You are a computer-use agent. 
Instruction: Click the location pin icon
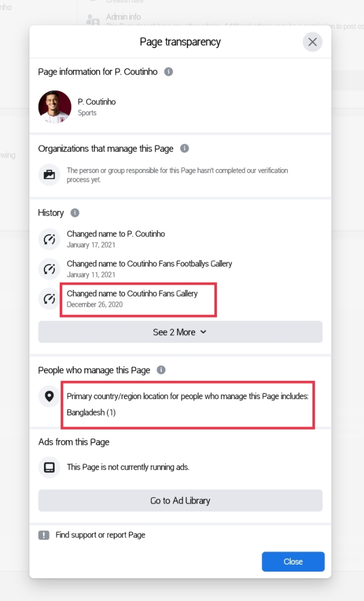click(x=49, y=396)
